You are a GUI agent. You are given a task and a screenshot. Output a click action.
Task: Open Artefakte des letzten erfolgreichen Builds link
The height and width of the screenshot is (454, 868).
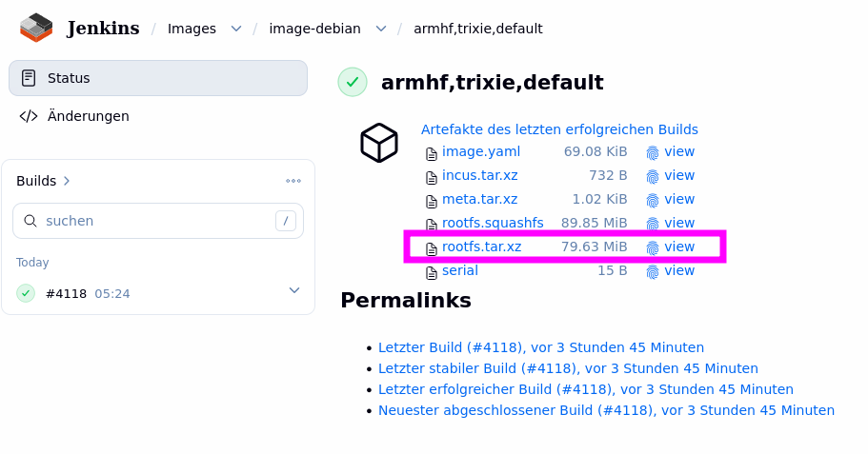click(x=559, y=129)
